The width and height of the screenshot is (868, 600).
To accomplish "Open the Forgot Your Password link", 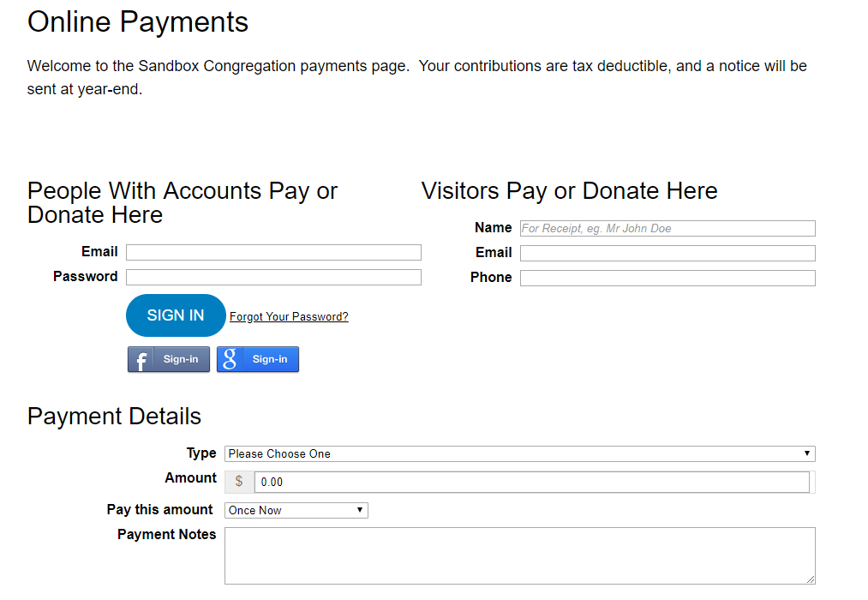I will (x=289, y=316).
